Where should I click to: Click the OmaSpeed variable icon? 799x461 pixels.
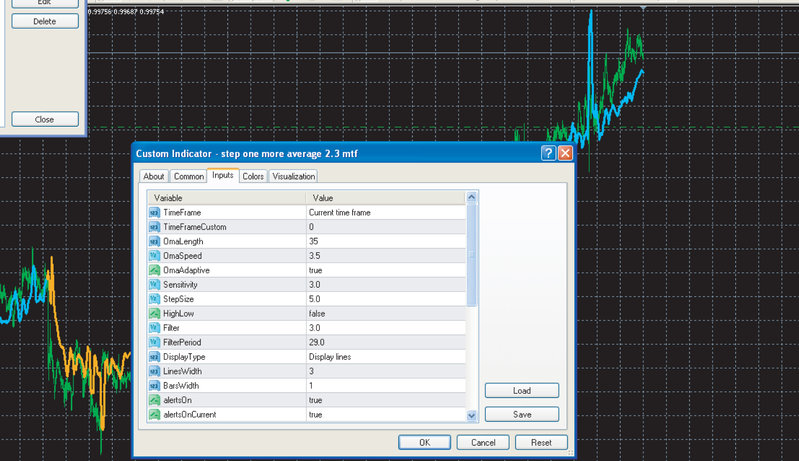154,256
